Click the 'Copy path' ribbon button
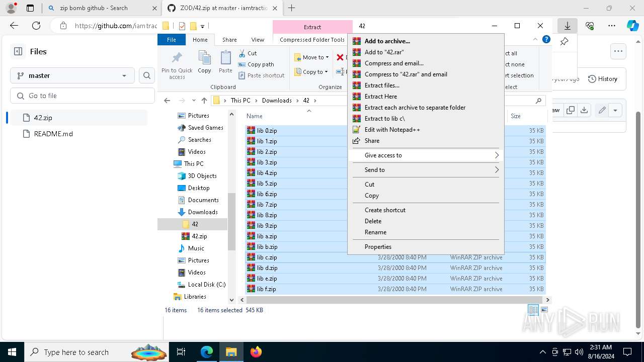The width and height of the screenshot is (644, 362). 256,64
